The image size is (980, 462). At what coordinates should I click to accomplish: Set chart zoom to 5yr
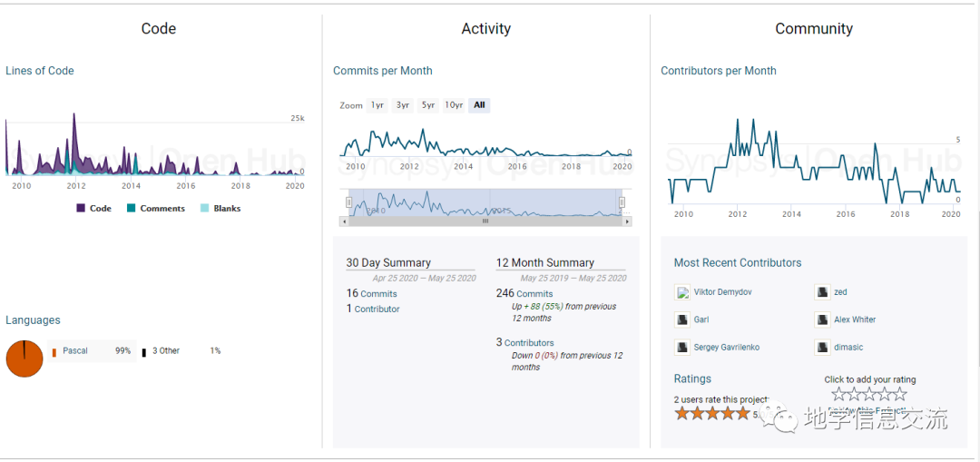coord(428,105)
